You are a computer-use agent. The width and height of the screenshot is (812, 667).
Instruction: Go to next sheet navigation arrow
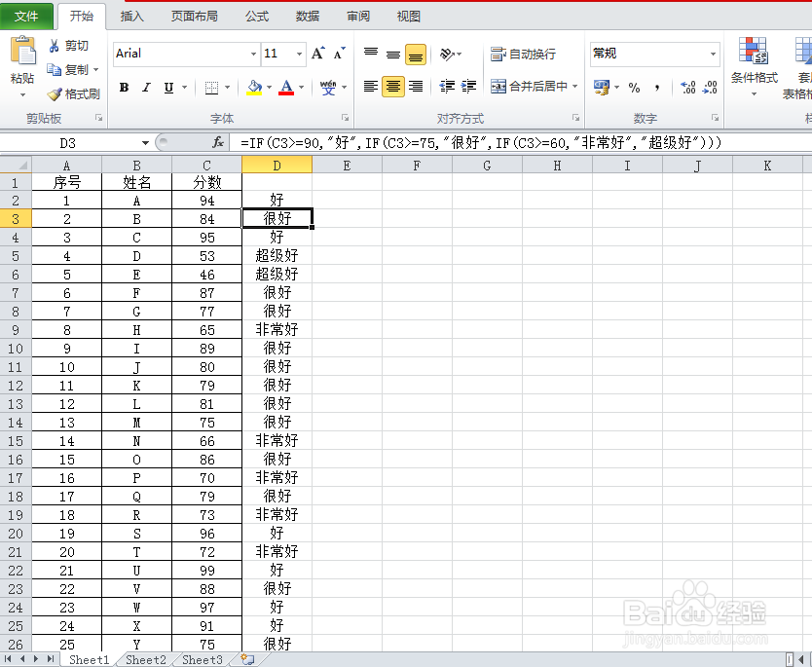[x=36, y=659]
